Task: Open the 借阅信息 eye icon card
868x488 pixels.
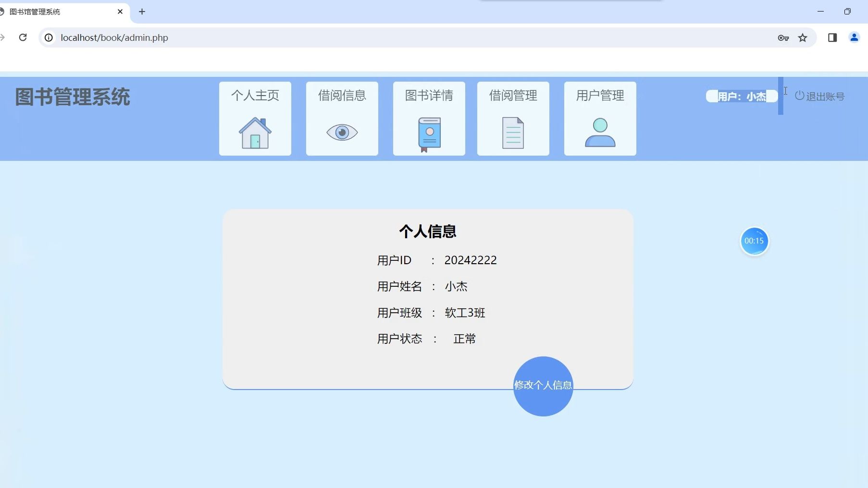Action: click(x=342, y=119)
